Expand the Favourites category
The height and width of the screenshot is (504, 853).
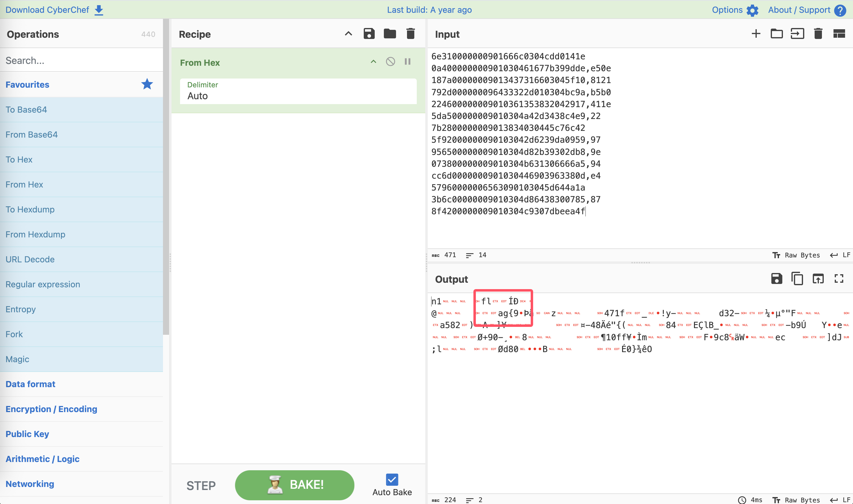[x=82, y=85]
